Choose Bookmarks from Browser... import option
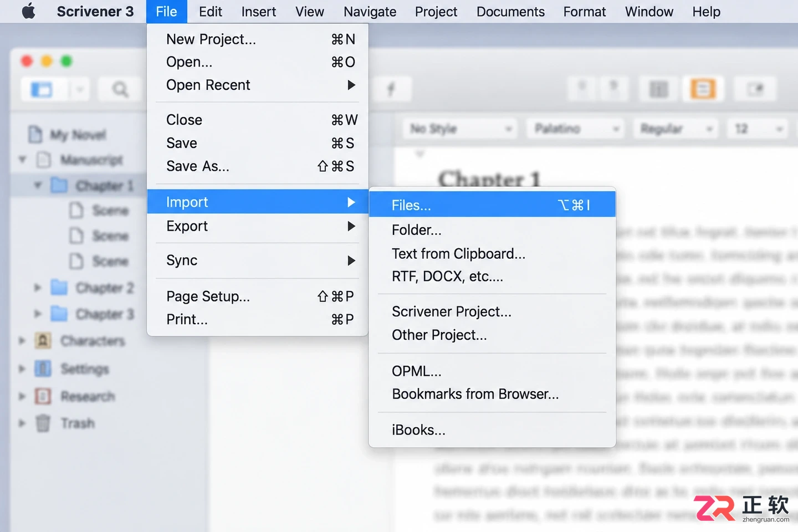798x532 pixels. point(492,394)
